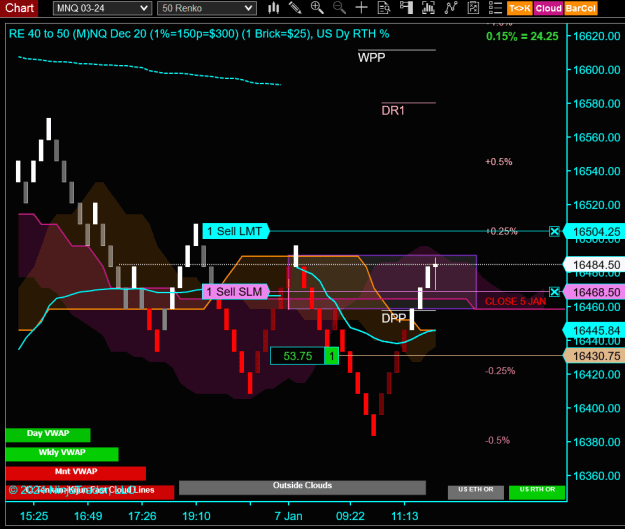Viewport: 625px width, 529px height.
Task: Click the 1 Sell SLM order label
Action: pos(236,292)
